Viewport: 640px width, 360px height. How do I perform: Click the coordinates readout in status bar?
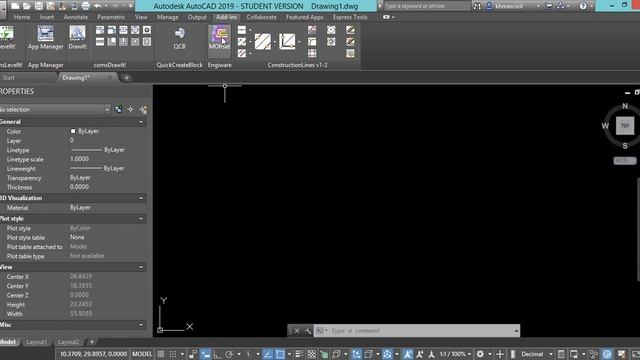pos(93,354)
